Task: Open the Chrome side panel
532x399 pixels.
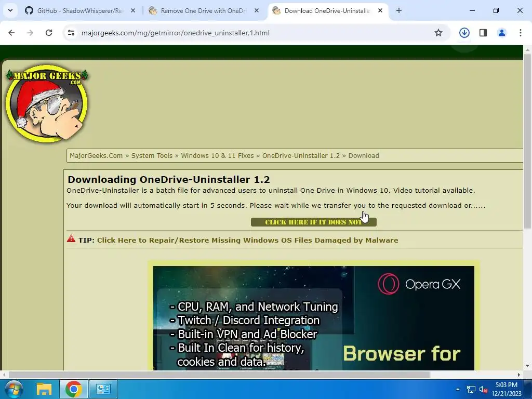Action: pos(483,33)
